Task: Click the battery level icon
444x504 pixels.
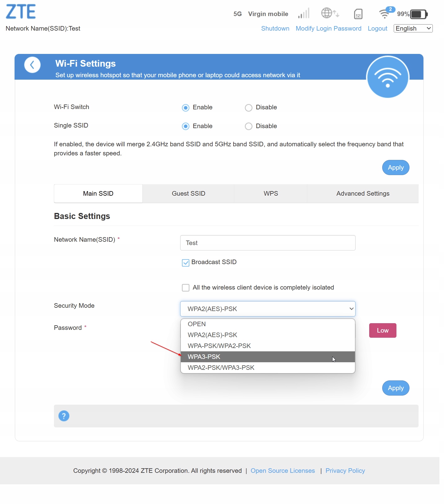Action: pos(419,14)
